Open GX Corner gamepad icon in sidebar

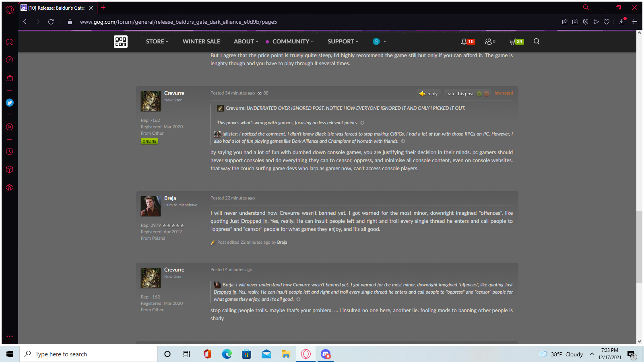[x=10, y=42]
